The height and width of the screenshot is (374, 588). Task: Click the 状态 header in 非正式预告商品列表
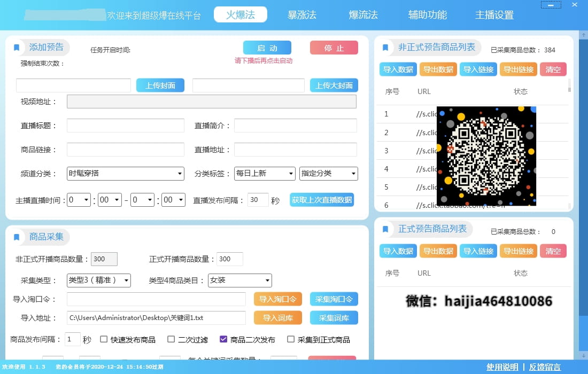point(521,91)
